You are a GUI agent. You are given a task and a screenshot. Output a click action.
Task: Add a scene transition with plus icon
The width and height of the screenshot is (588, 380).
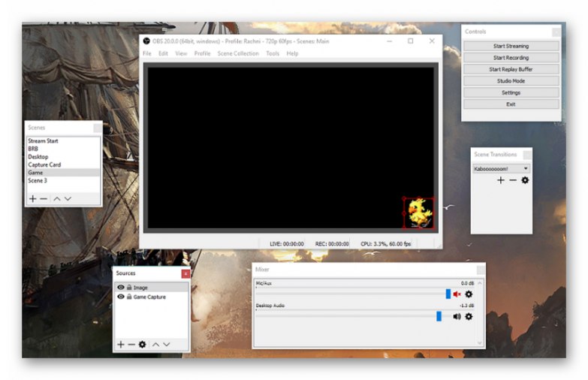501,180
